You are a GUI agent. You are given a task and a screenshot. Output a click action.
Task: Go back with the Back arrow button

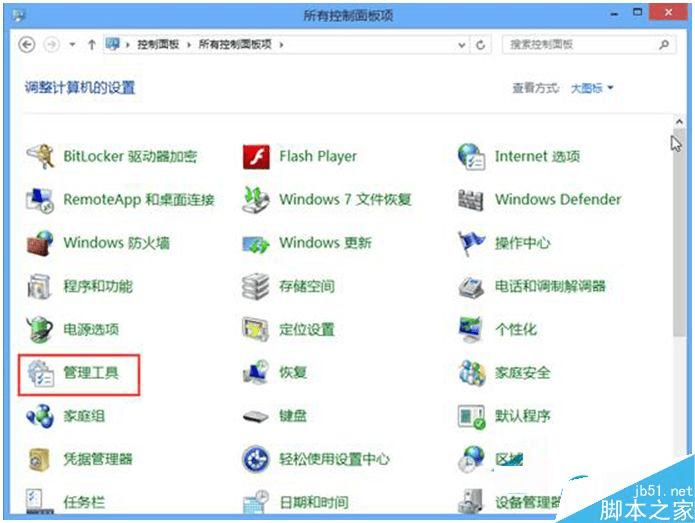click(27, 44)
